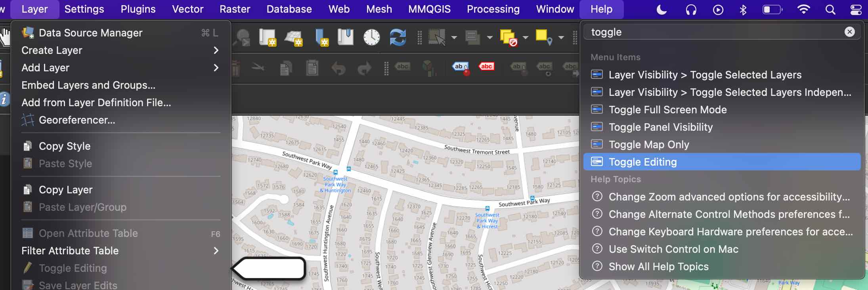Click the Deselect Features yellow squares icon
This screenshot has width=868, height=290.
[508, 38]
